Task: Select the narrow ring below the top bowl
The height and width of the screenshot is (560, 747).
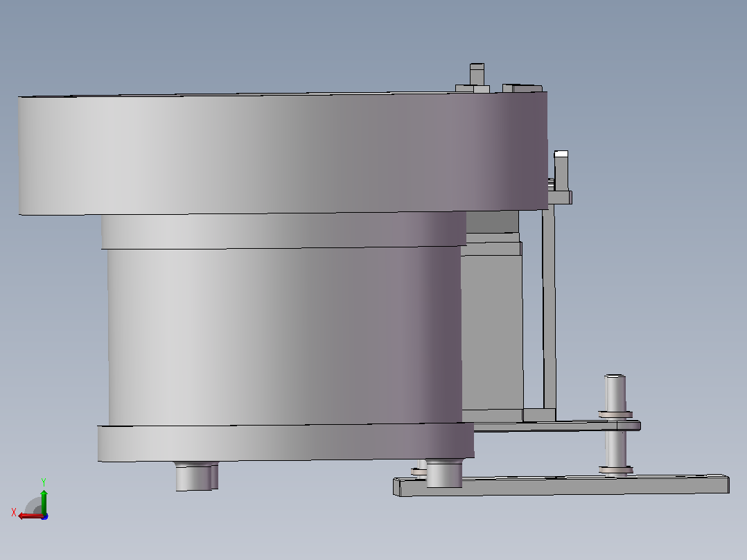Action: 283,231
